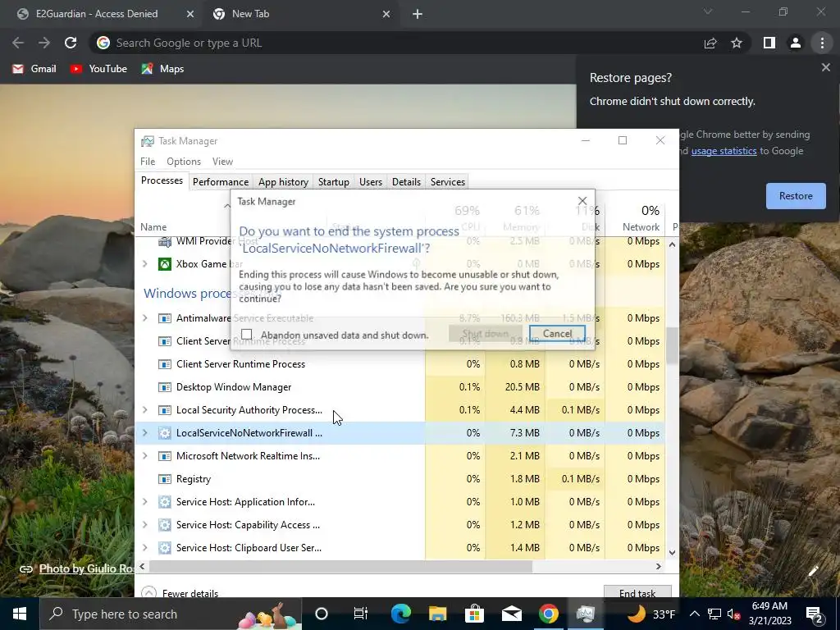Image resolution: width=840 pixels, height=630 pixels.
Task: Select the second Client Server Runtime Process row
Action: coord(399,364)
